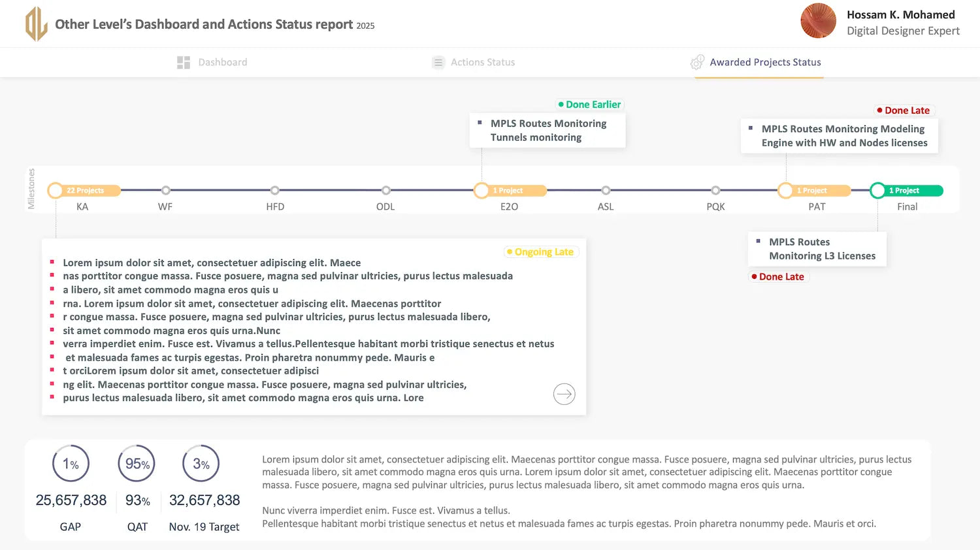Click the Ongoing Late status badge

(542, 252)
